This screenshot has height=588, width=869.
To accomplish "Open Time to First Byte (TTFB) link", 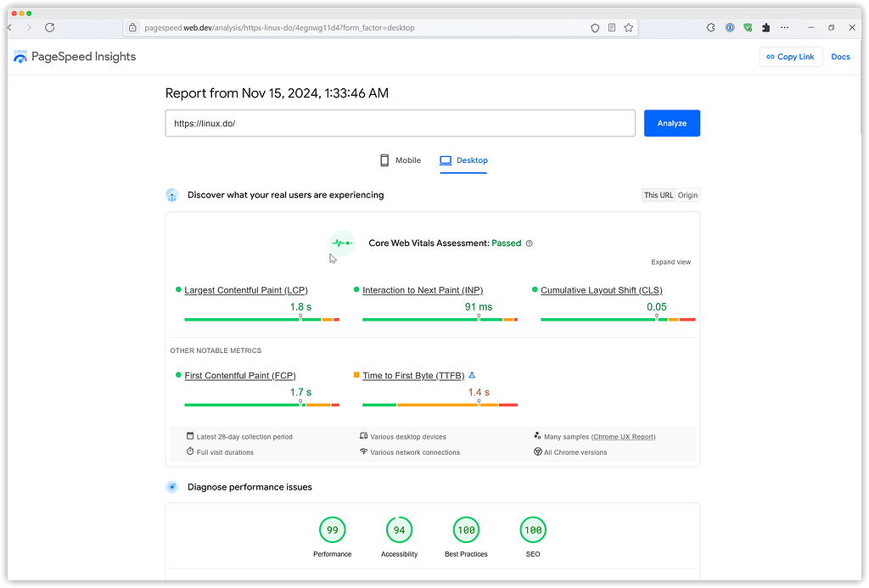I will click(413, 376).
